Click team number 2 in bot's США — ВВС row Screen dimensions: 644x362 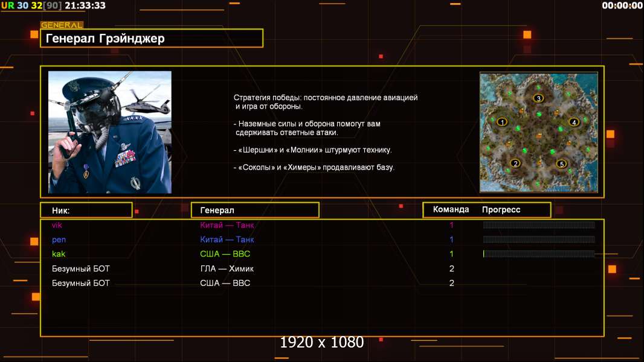pyautogui.click(x=452, y=284)
